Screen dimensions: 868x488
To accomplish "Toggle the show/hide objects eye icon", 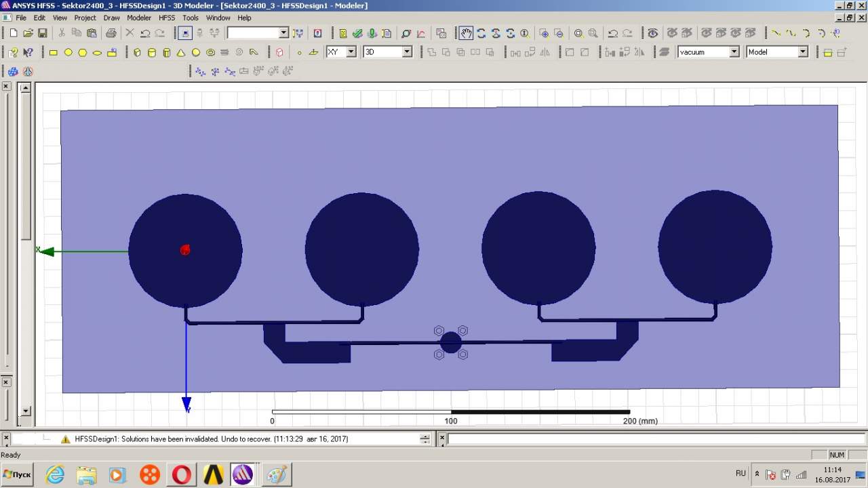I will point(652,33).
